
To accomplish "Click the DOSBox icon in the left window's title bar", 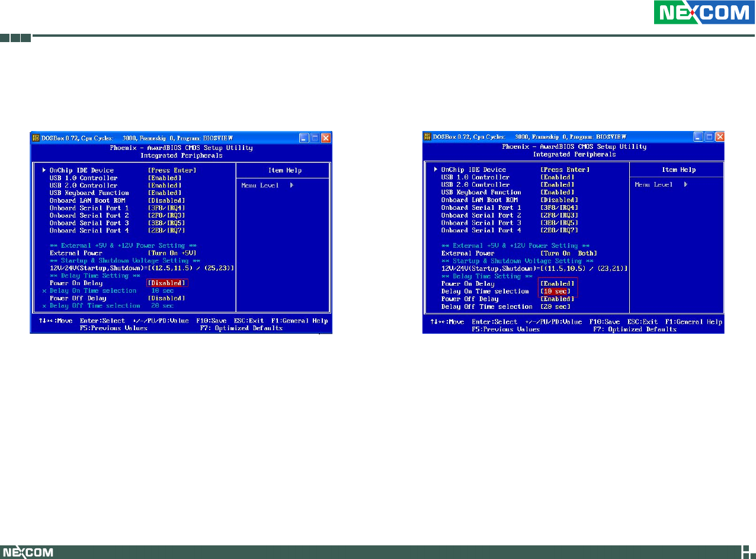I will tap(36, 138).
